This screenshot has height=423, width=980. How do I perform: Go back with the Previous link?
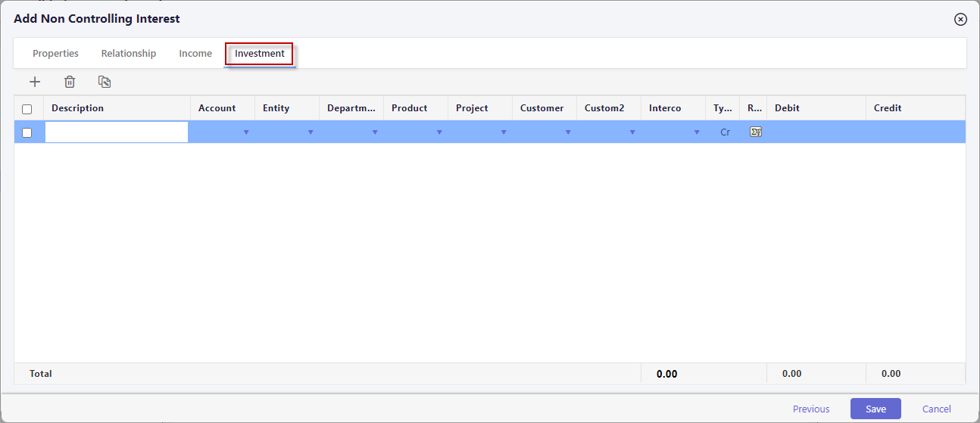[811, 409]
